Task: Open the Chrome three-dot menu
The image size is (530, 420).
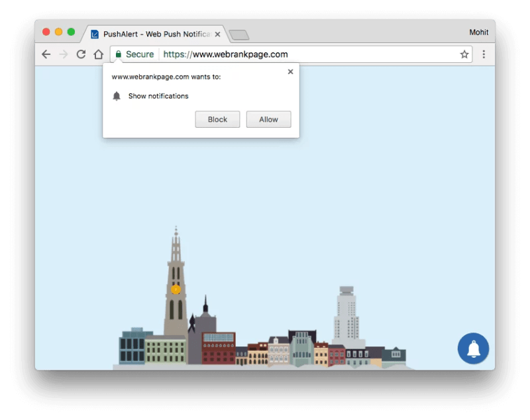Action: coord(484,54)
